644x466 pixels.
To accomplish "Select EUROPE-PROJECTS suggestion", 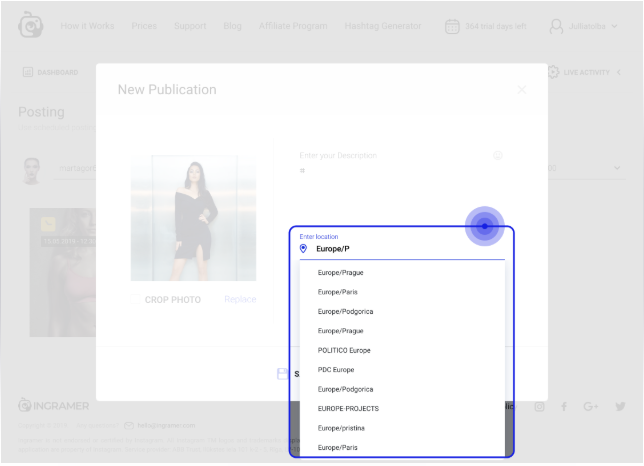I will (348, 409).
